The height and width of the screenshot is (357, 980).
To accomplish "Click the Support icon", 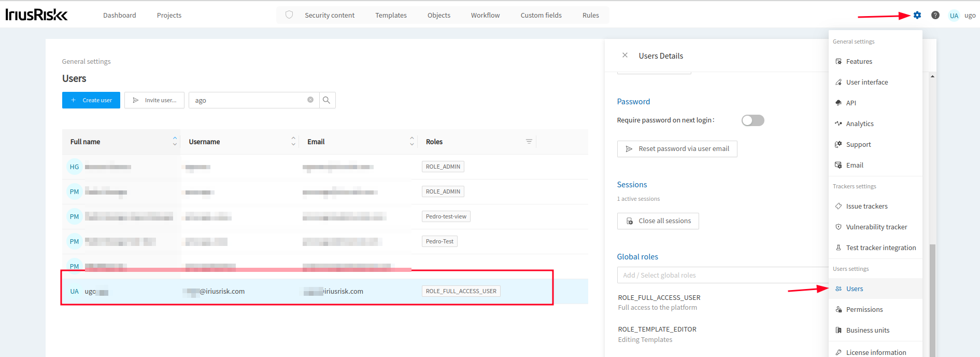I will tap(839, 144).
